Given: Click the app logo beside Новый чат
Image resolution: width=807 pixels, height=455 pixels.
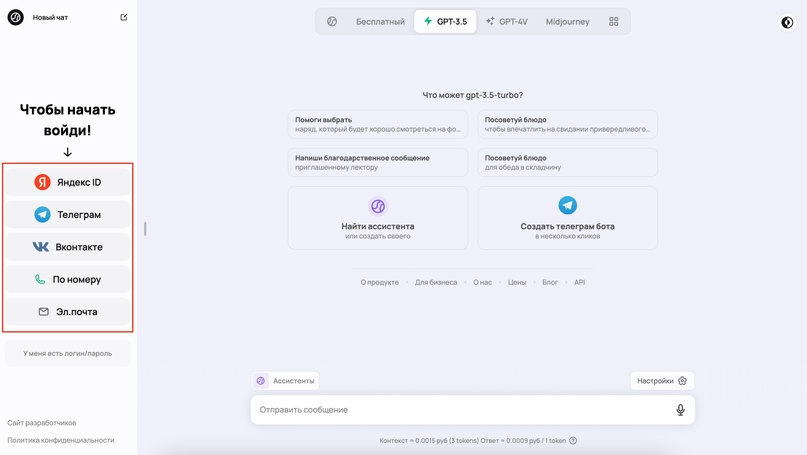Looking at the screenshot, I should (x=15, y=18).
